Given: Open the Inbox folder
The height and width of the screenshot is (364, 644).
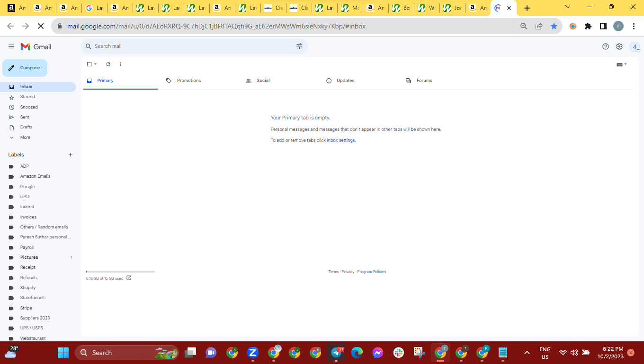Looking at the screenshot, I should [38, 87].
